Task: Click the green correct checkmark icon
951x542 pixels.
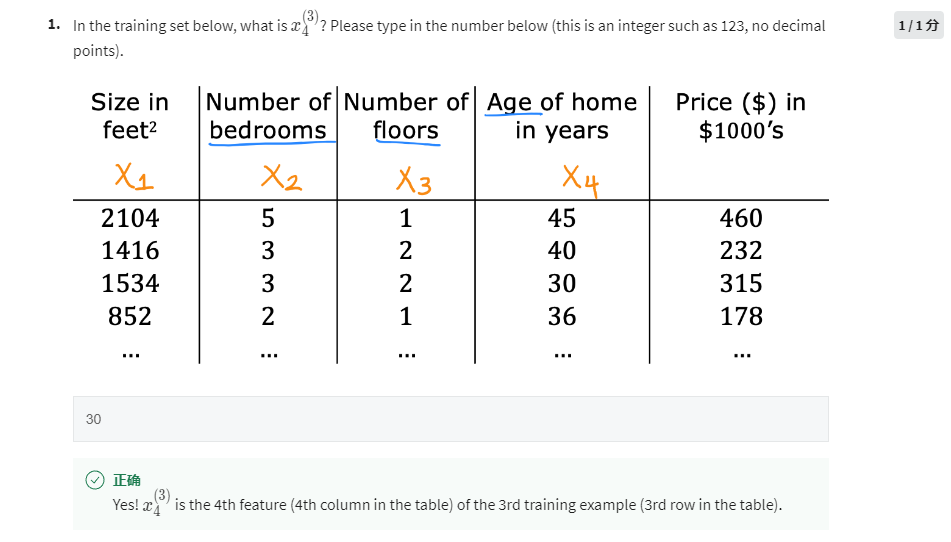Action: (x=94, y=480)
